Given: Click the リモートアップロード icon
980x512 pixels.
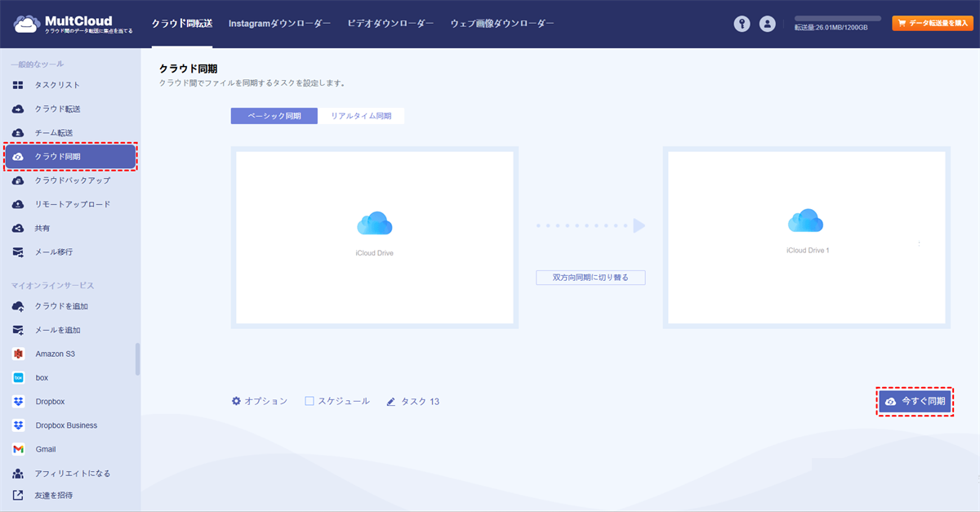Looking at the screenshot, I should [18, 204].
